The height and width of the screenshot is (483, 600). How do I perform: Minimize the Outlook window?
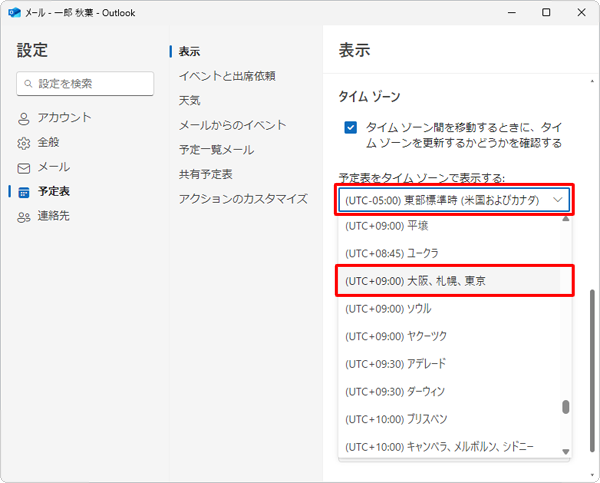click(x=512, y=13)
